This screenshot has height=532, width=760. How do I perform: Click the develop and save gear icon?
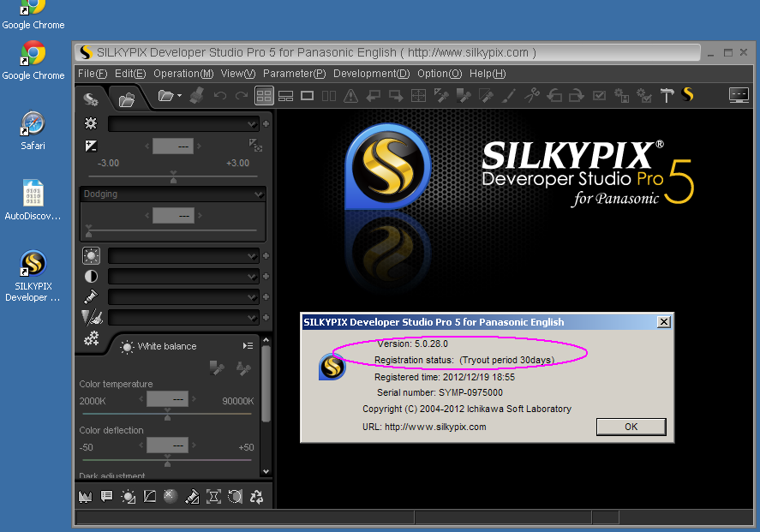coord(622,96)
